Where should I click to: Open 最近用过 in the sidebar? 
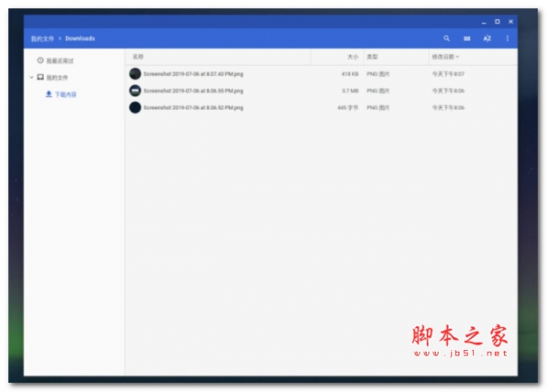(x=60, y=61)
